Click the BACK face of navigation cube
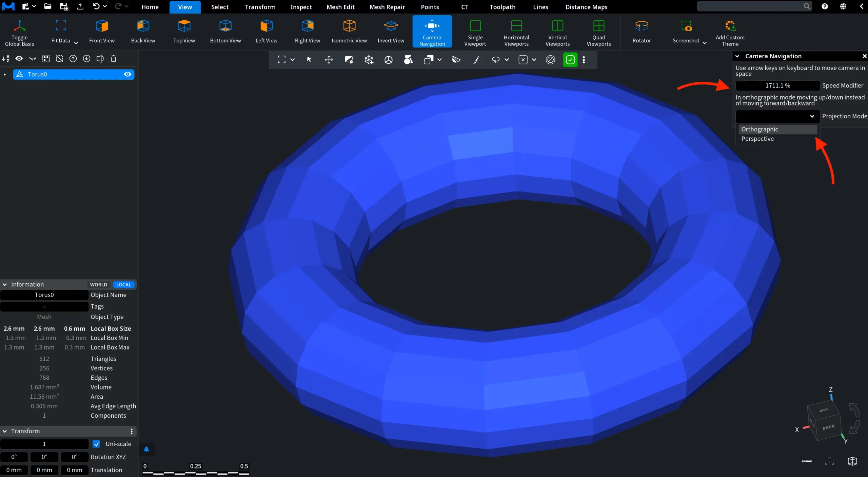The width and height of the screenshot is (868, 477). [829, 427]
